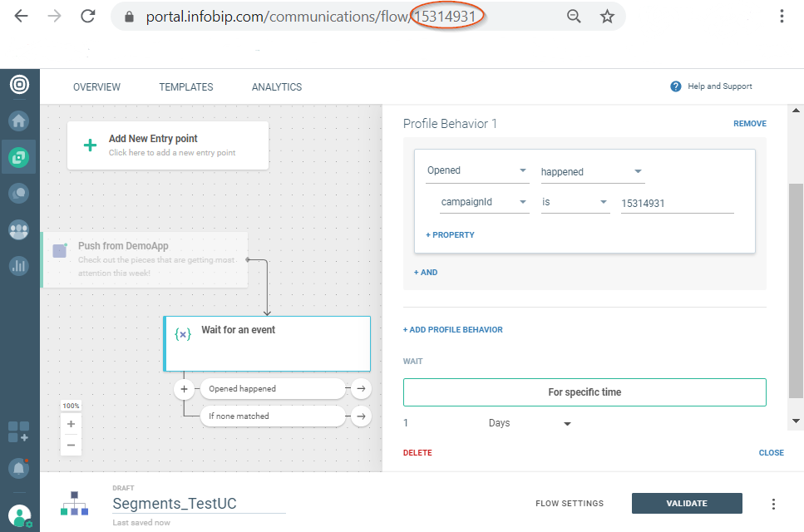
Task: Click the Infobip logo icon
Action: click(19, 85)
